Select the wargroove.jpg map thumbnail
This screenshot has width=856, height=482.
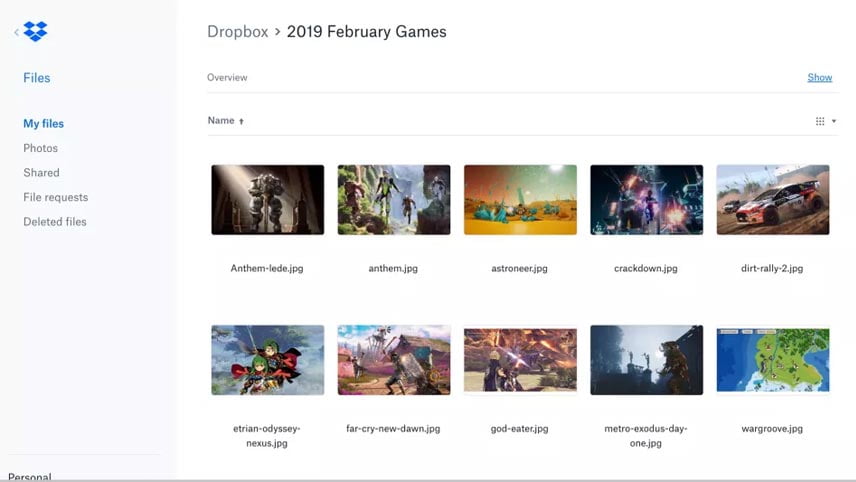[773, 360]
